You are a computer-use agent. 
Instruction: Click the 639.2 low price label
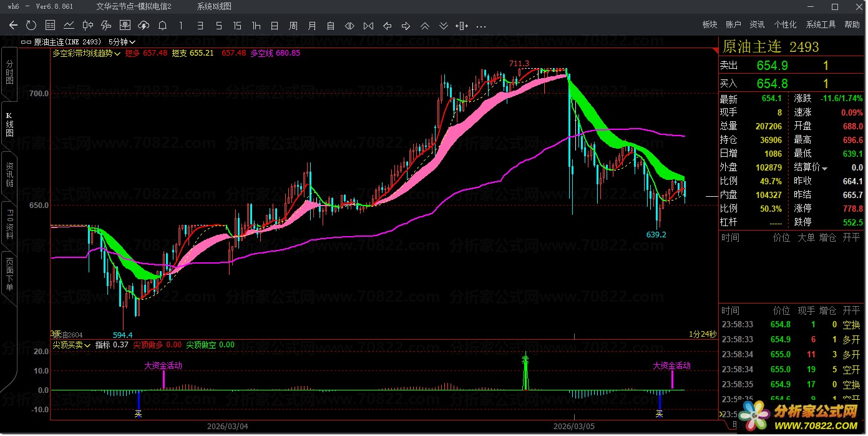click(656, 235)
